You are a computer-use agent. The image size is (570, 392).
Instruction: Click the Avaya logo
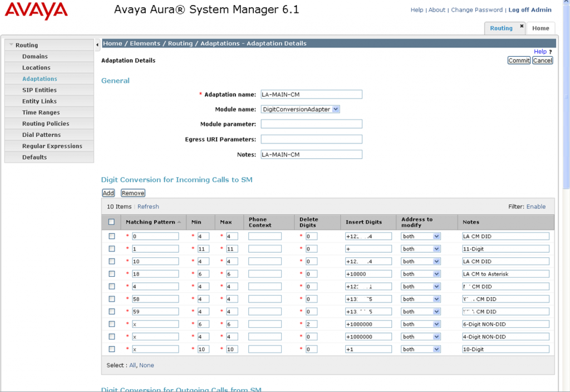coord(36,10)
